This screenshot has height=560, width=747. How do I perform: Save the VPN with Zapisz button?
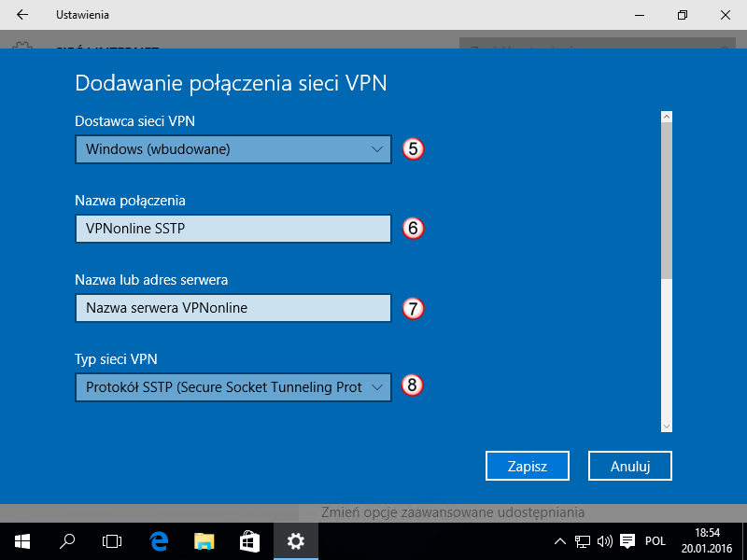click(528, 466)
